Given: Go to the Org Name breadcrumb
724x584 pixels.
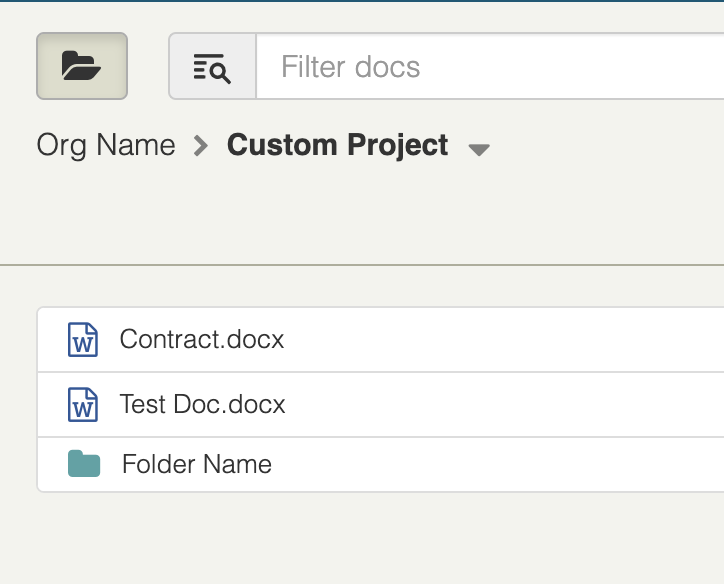Looking at the screenshot, I should [x=106, y=145].
